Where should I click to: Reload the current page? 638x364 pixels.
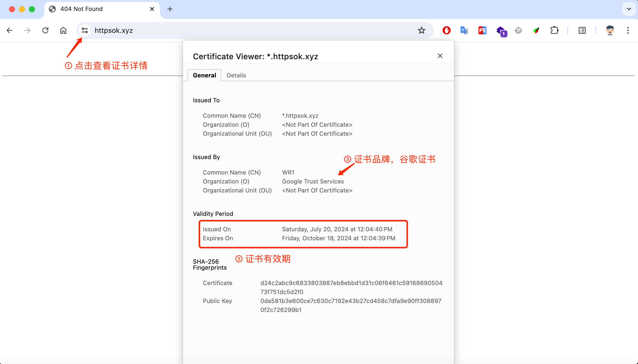(45, 31)
